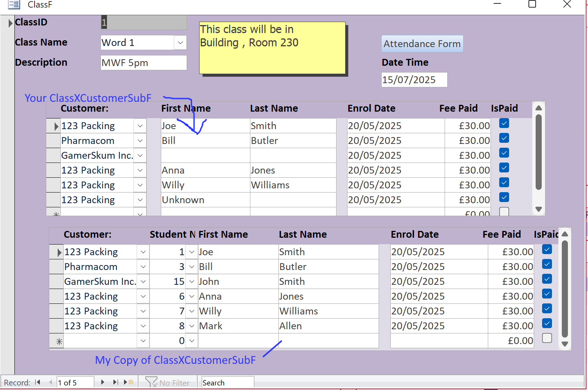Advance to next record in navigation bar

click(102, 382)
